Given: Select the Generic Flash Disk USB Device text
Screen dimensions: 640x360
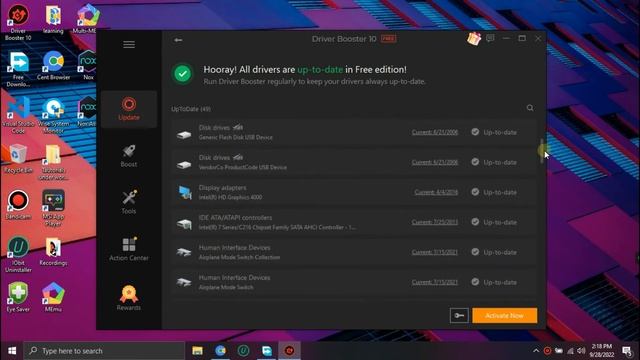Looking at the screenshot, I should (x=236, y=138).
